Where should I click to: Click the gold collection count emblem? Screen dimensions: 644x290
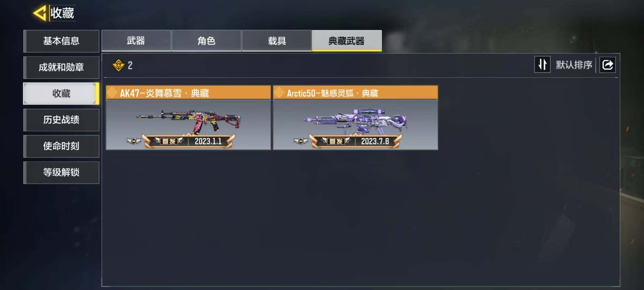tap(118, 65)
